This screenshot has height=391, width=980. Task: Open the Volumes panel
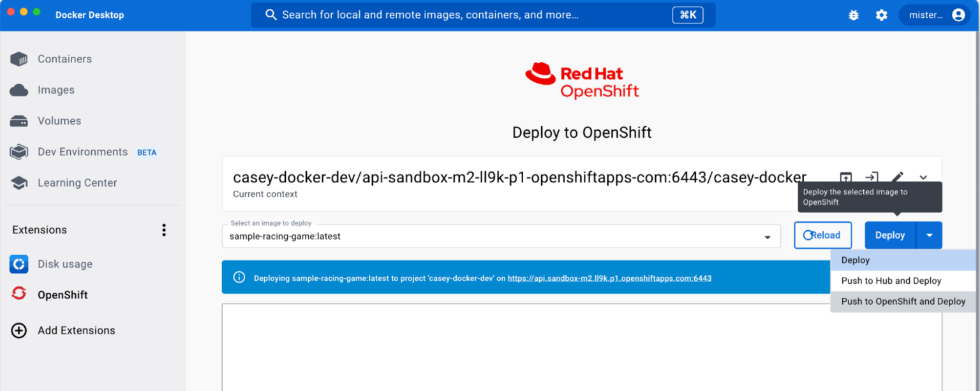pos(59,121)
